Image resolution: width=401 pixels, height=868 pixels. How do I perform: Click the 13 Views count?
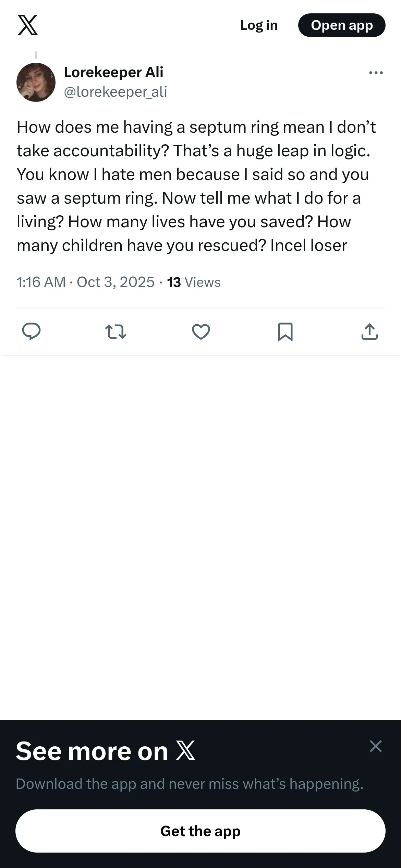pos(194,282)
